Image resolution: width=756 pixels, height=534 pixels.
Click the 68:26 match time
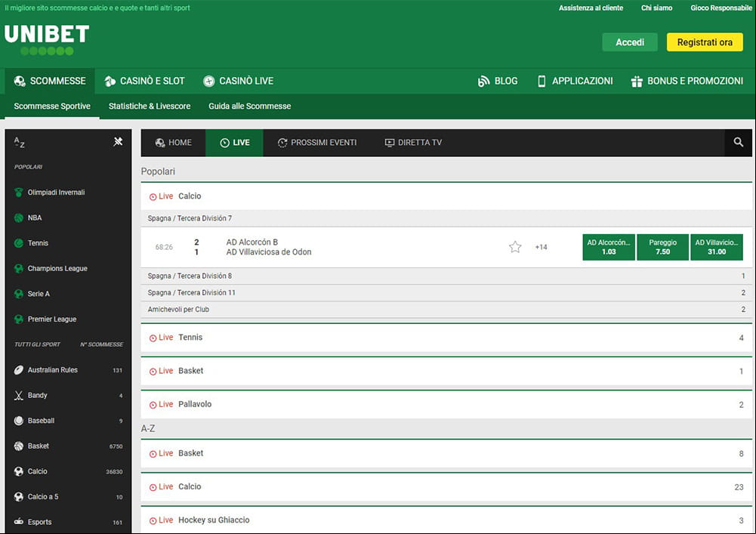click(164, 247)
